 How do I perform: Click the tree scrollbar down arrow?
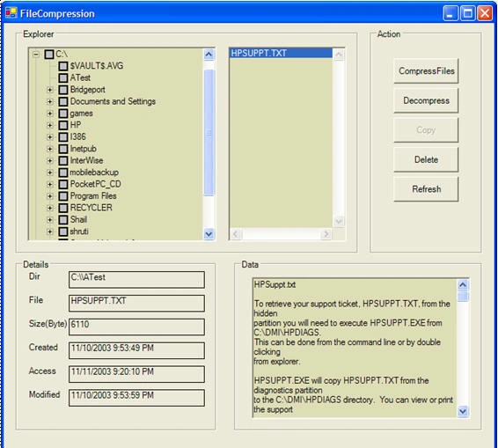[x=209, y=234]
